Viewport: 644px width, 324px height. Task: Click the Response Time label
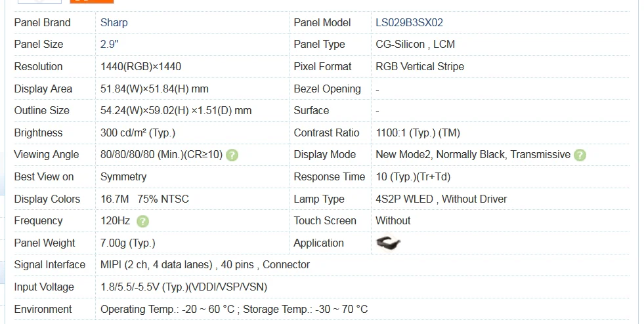pyautogui.click(x=330, y=177)
